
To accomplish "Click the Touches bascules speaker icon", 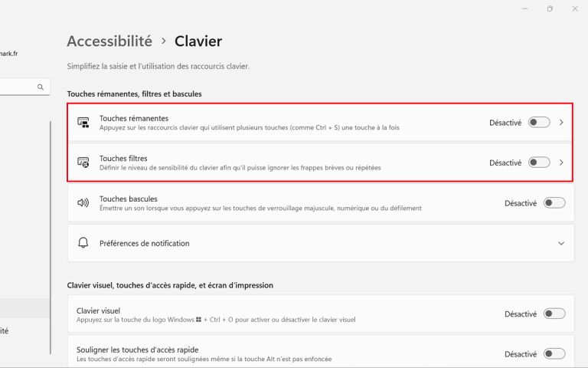I will tap(83, 202).
